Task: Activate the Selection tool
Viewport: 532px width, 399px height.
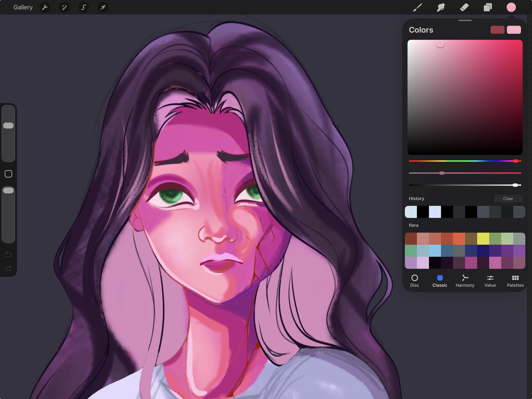Action: [x=83, y=7]
